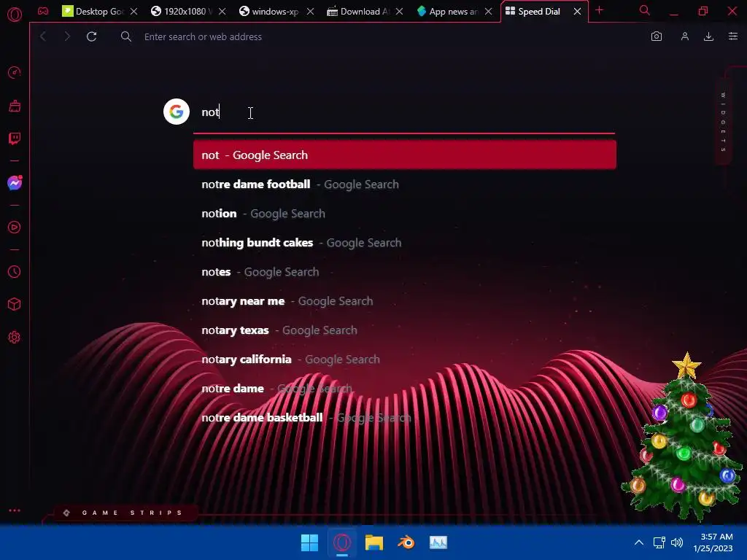Click the Google search box containing 'not'
The width and height of the screenshot is (747, 560).
click(x=404, y=112)
